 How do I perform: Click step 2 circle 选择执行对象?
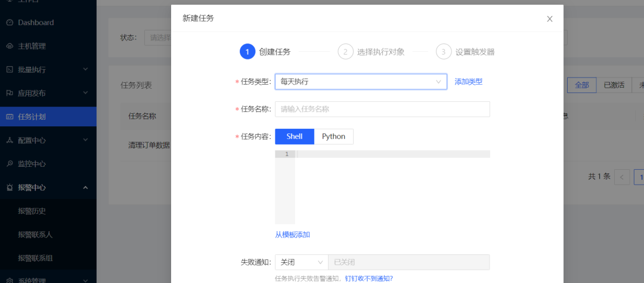345,52
